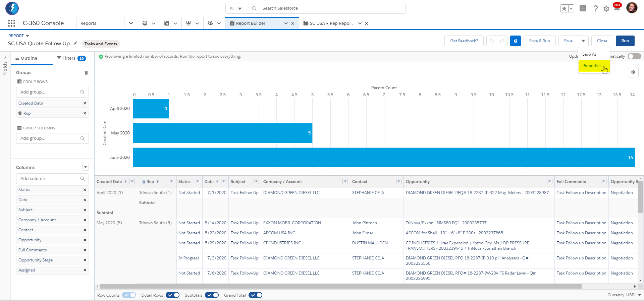Click the Close button

tap(602, 41)
